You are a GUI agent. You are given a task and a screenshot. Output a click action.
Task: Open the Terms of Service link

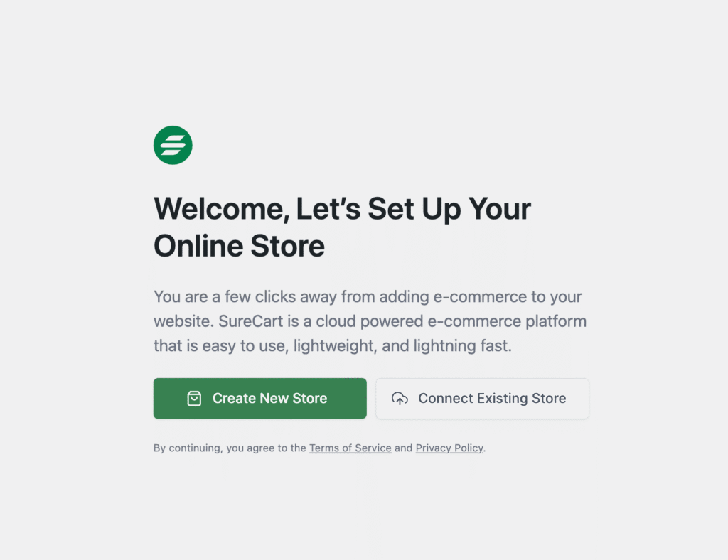(x=350, y=448)
